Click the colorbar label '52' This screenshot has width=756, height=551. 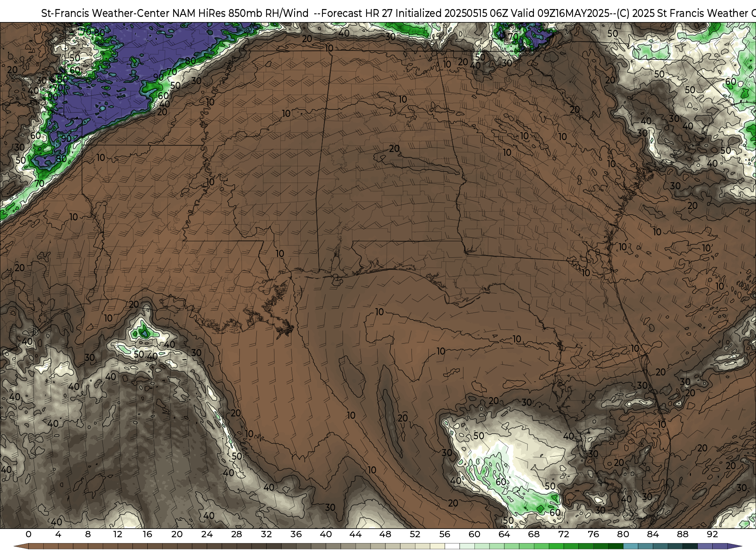click(x=415, y=534)
